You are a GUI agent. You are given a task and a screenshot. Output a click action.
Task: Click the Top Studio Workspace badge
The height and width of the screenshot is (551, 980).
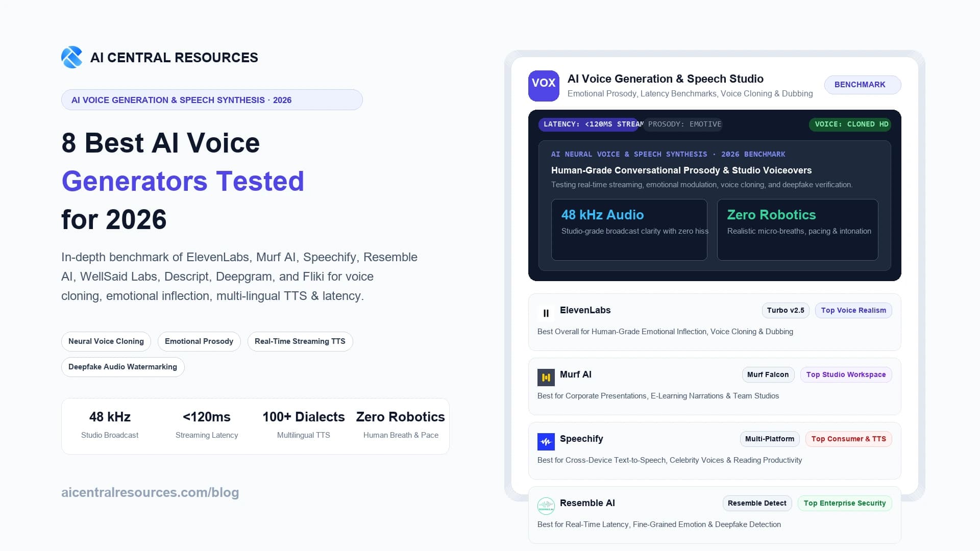coord(846,374)
